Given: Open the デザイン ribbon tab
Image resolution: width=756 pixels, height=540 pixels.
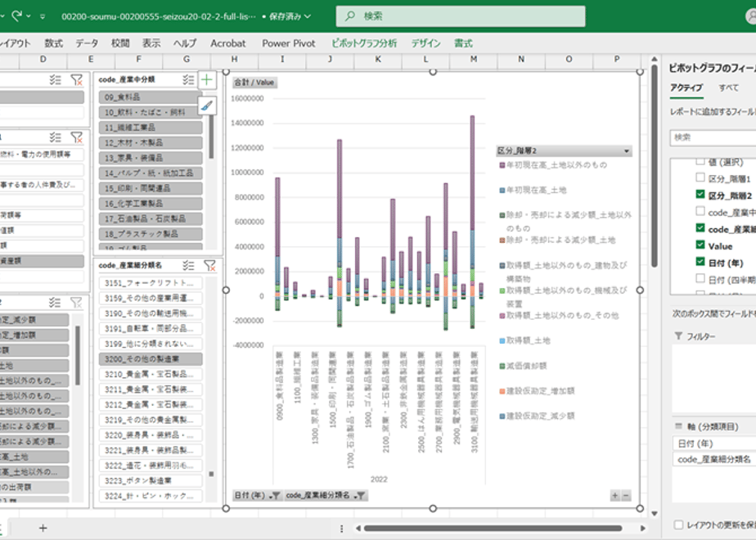Looking at the screenshot, I should tap(425, 43).
